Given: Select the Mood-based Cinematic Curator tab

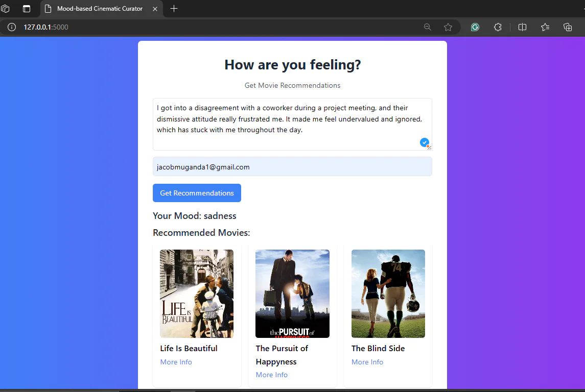Looking at the screenshot, I should click(x=100, y=9).
